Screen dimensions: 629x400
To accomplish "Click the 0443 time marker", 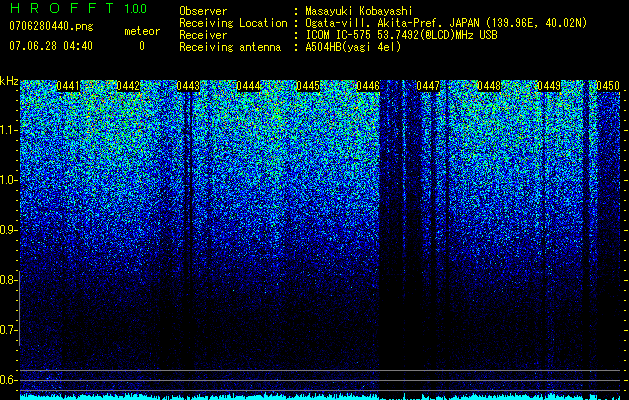I will [188, 86].
